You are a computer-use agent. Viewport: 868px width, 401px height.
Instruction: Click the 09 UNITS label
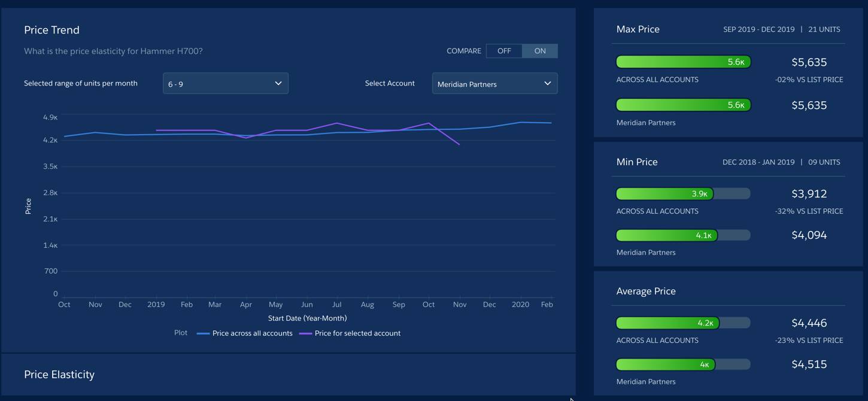(824, 162)
